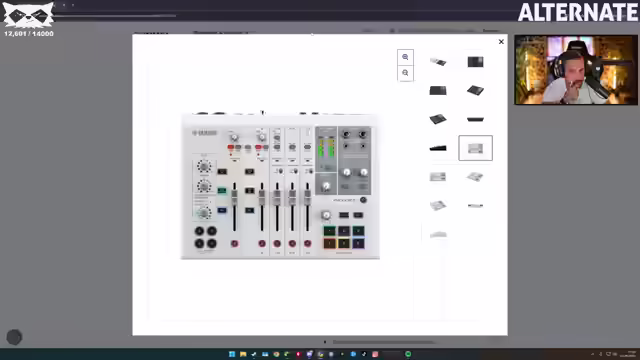Open the black mixer top-view thumbnail beside the first
Viewport: 640px width, 360px height.
click(x=476, y=62)
